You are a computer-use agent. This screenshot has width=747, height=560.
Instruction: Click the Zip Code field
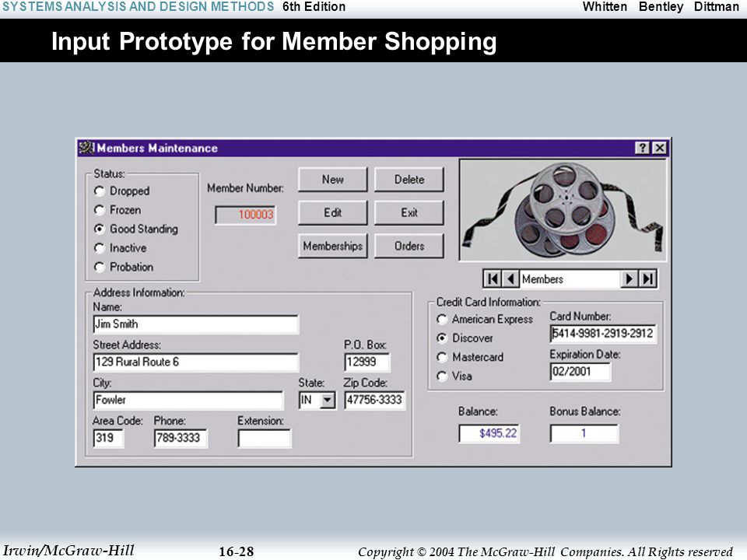coord(374,400)
